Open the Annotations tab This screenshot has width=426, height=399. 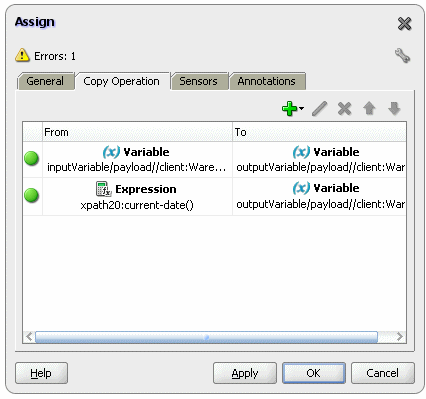coord(267,81)
